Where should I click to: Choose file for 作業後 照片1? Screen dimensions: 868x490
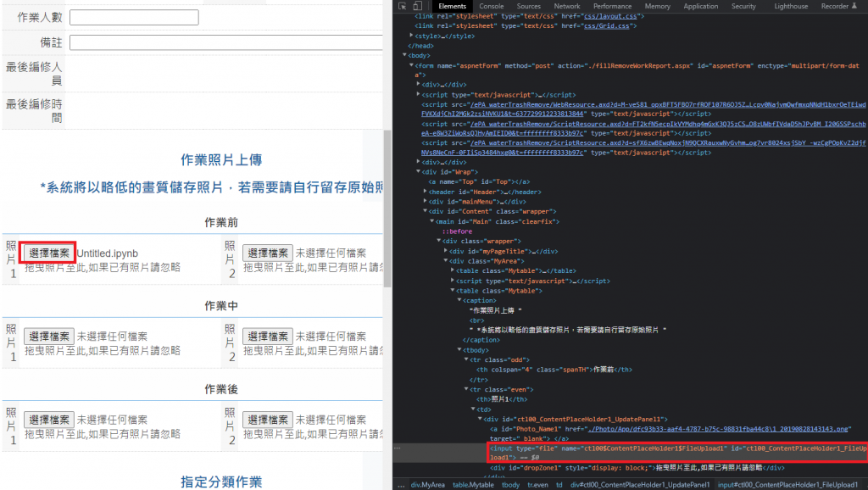click(49, 420)
